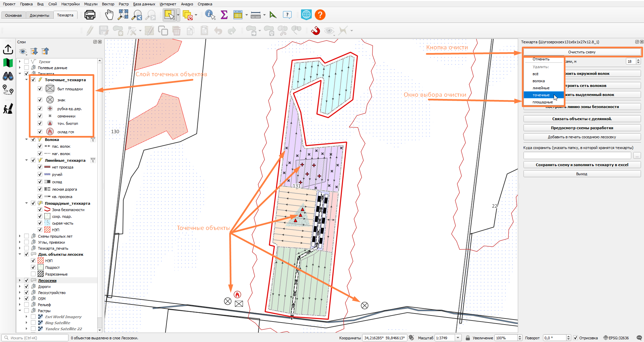This screenshot has width=644, height=342.
Task: Enable the 'Схемы прошлых лет' layer checkbox
Action: coord(27,236)
